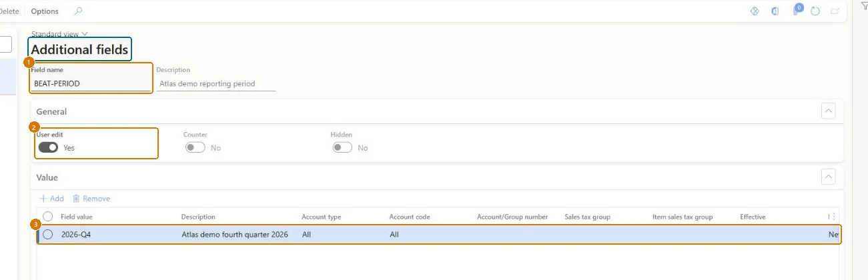Refresh the page with circular arrow icon
The image size is (868, 280).
(815, 11)
